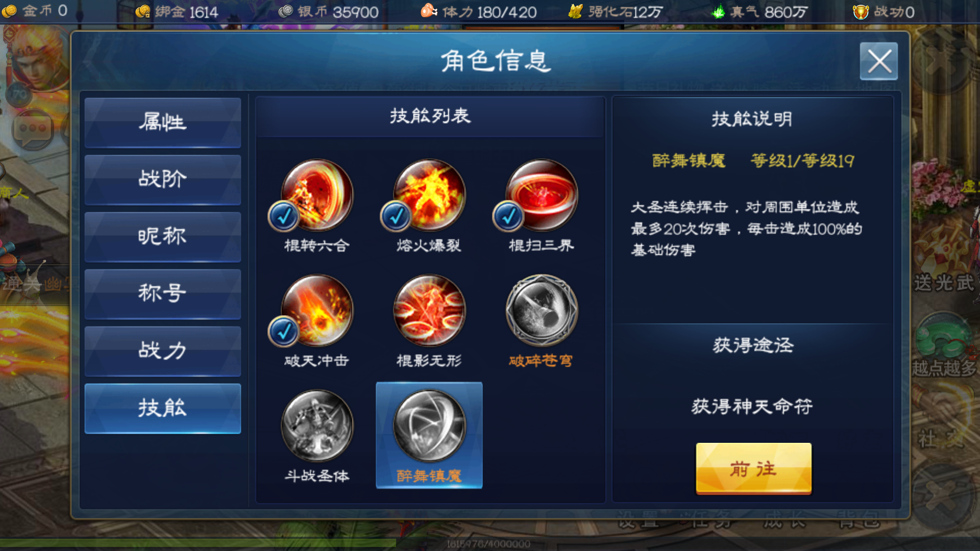The height and width of the screenshot is (551, 980).
Task: Select the locked 破碎苍穹 skill icon
Action: tap(542, 310)
